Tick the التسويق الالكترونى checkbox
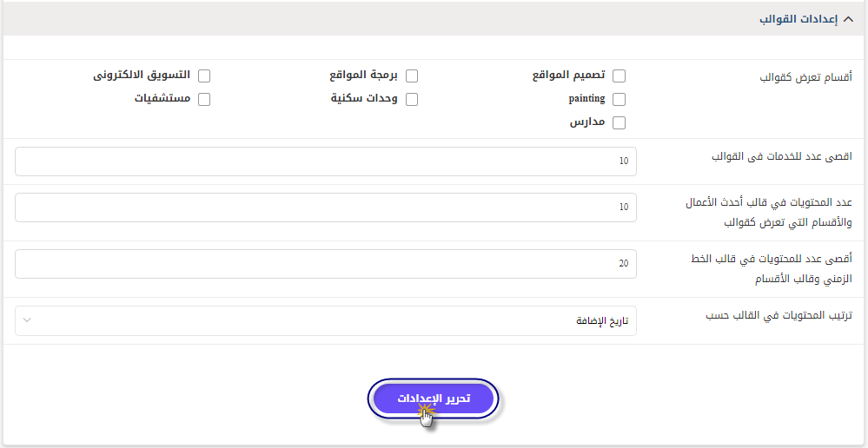Screen dimensions: 868x448 (204, 76)
